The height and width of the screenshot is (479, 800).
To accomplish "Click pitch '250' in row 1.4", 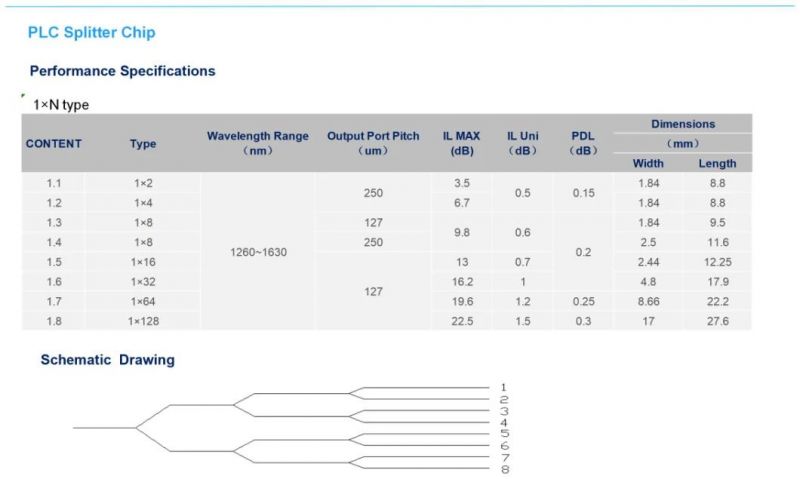I will click(373, 242).
